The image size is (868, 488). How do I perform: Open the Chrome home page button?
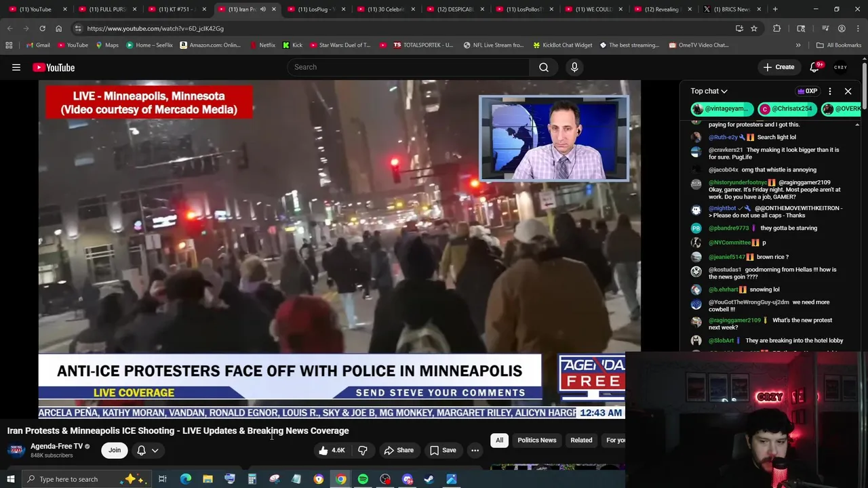coord(58,28)
